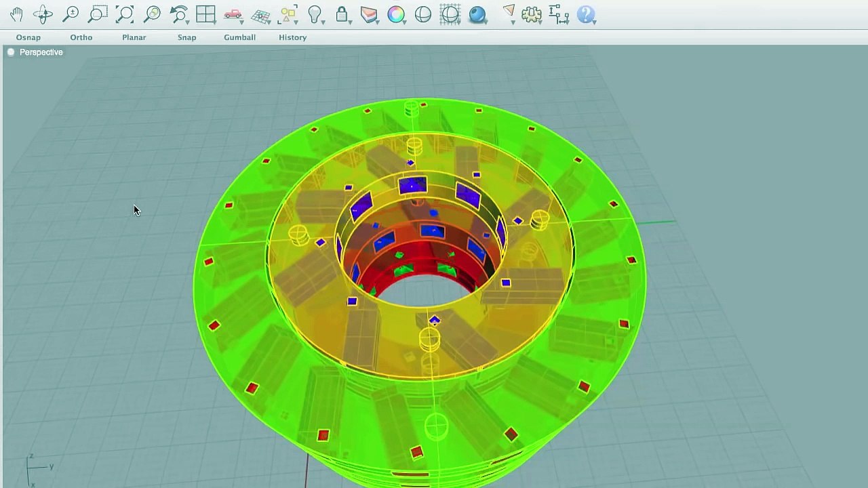
Task: Select the Zoom Window tool
Action: coord(98,14)
